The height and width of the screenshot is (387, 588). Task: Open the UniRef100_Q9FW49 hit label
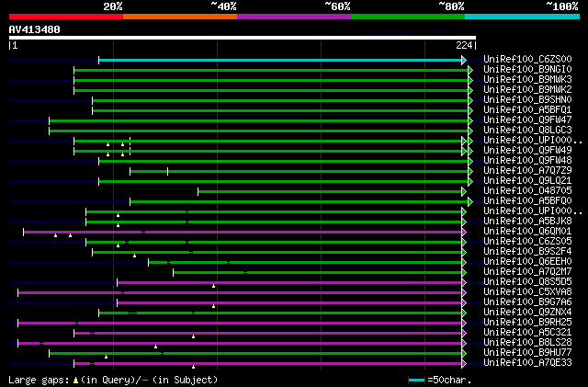[527, 150]
